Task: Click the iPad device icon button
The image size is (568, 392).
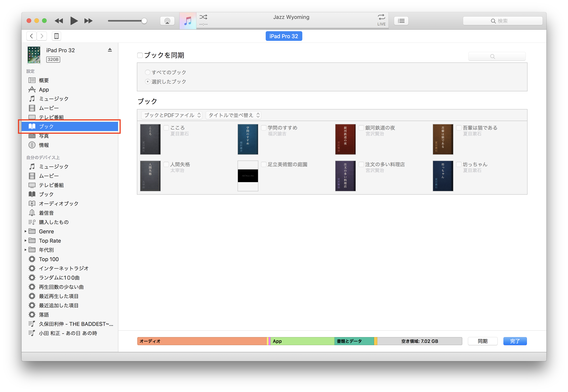Action: [56, 36]
